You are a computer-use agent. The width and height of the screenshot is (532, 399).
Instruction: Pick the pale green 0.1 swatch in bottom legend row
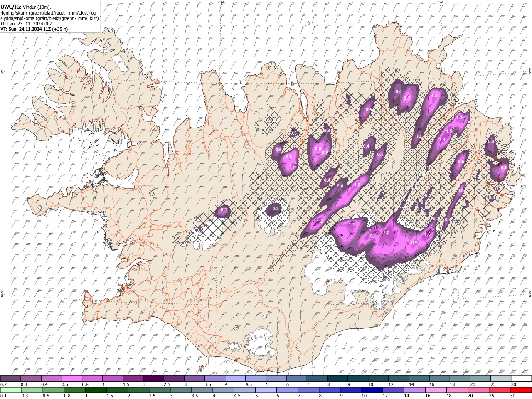(x=10, y=390)
